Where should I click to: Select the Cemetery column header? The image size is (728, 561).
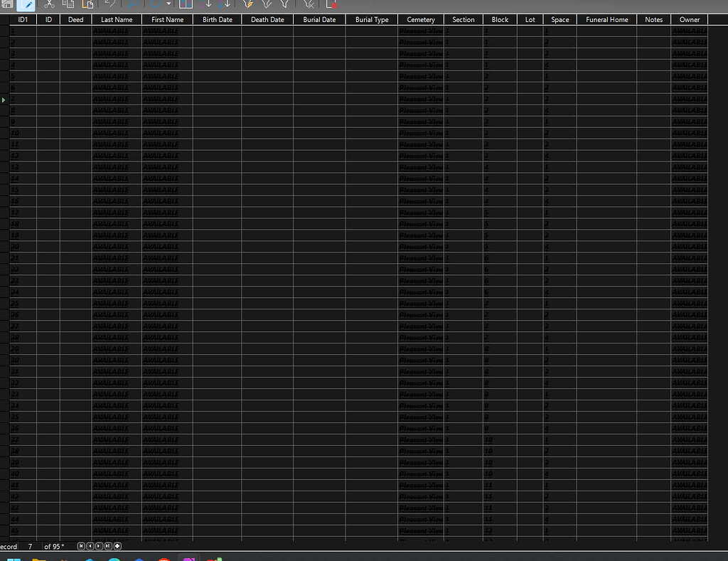(x=420, y=19)
